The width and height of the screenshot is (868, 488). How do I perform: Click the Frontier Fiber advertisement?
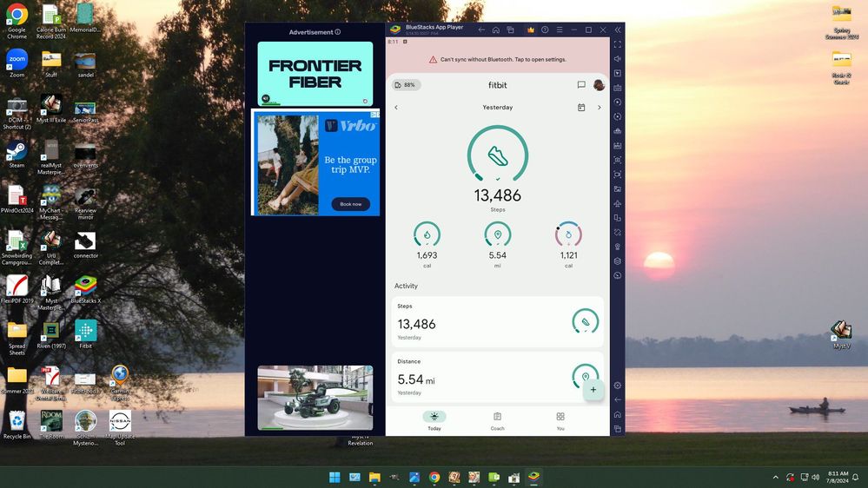[x=315, y=74]
